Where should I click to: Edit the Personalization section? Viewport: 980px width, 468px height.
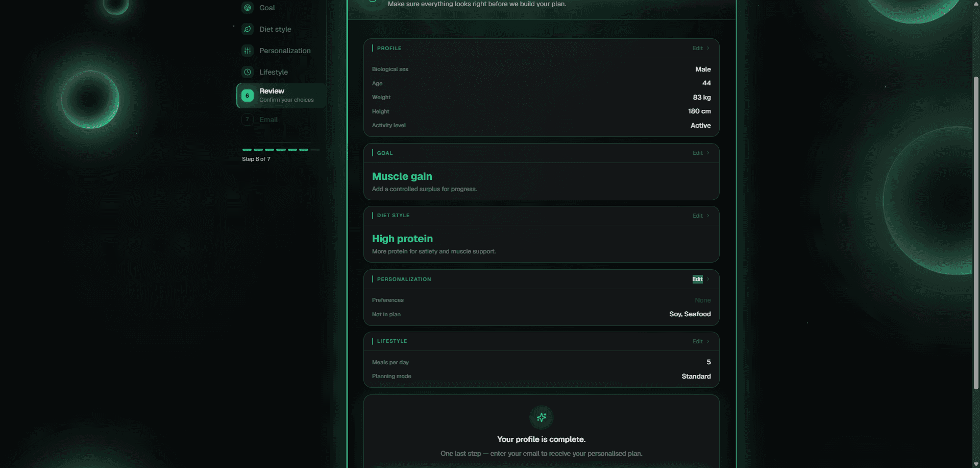701,279
